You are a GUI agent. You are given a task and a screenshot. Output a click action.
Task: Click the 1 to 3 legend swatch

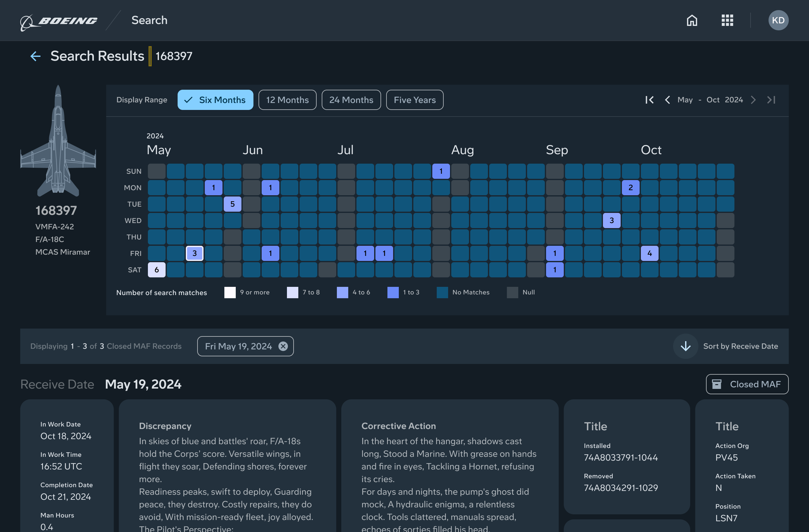(x=393, y=293)
